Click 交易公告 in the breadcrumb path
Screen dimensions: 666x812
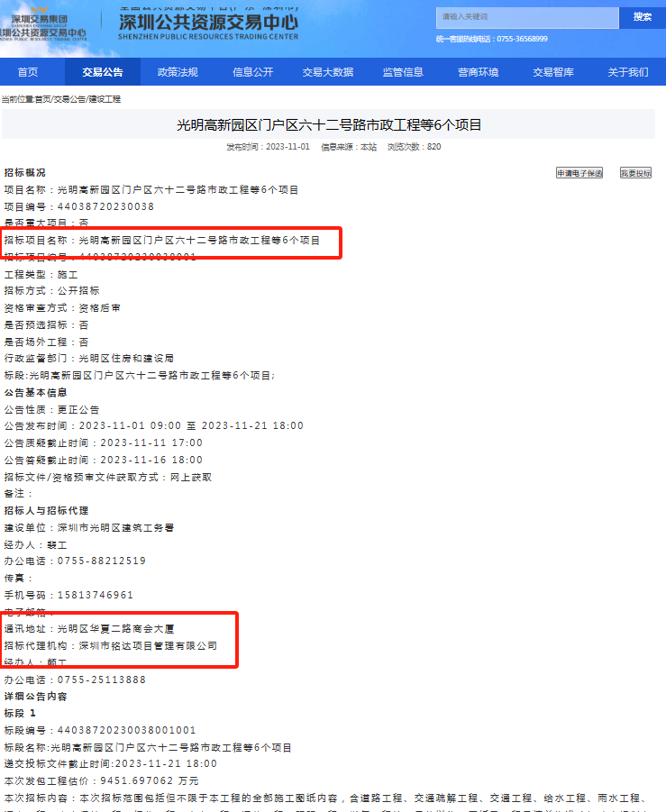pyautogui.click(x=68, y=99)
